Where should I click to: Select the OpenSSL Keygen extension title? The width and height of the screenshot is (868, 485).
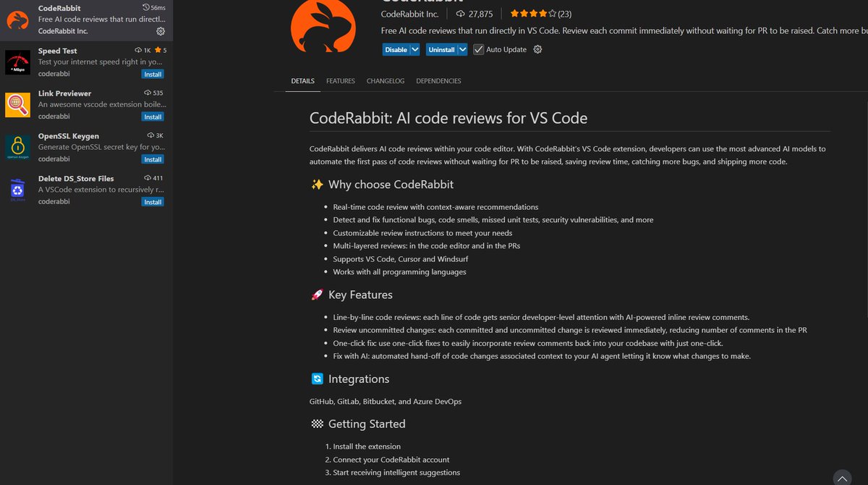point(69,136)
